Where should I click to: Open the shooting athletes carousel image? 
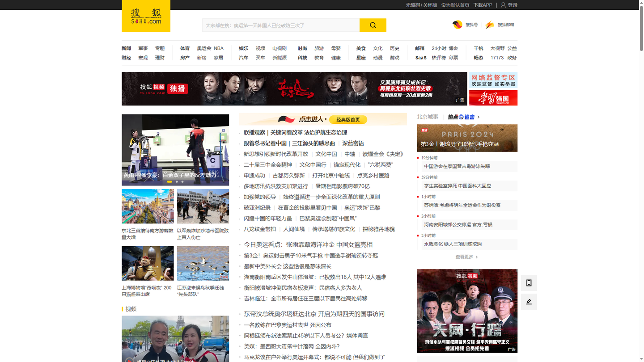click(175, 150)
